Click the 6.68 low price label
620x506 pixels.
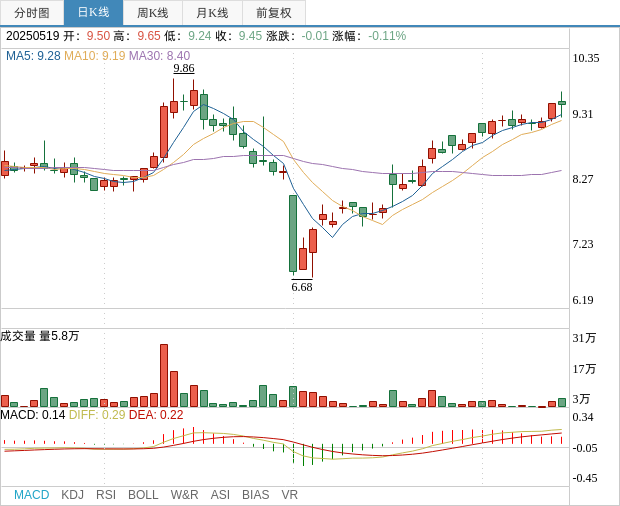pos(302,287)
